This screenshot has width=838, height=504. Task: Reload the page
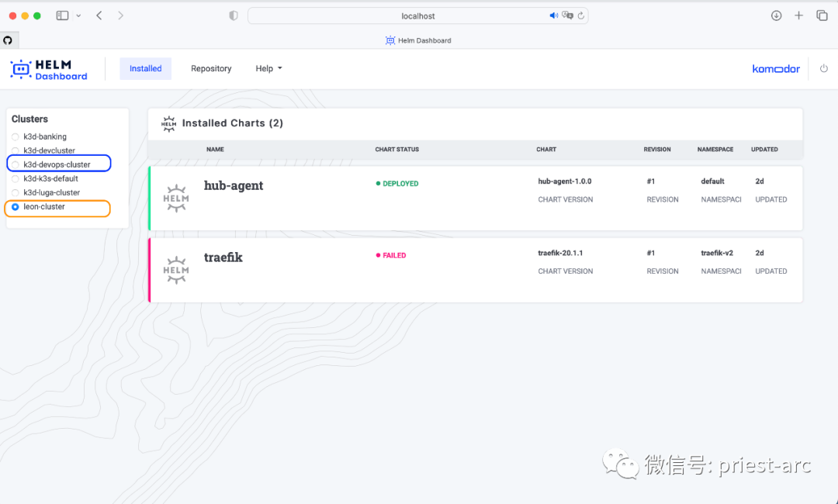tap(581, 16)
